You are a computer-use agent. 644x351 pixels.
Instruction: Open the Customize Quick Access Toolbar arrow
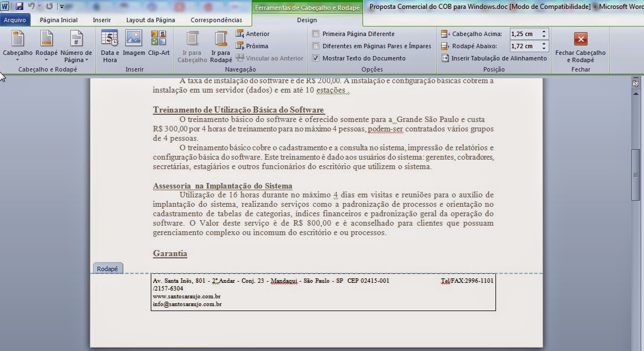(62, 7)
